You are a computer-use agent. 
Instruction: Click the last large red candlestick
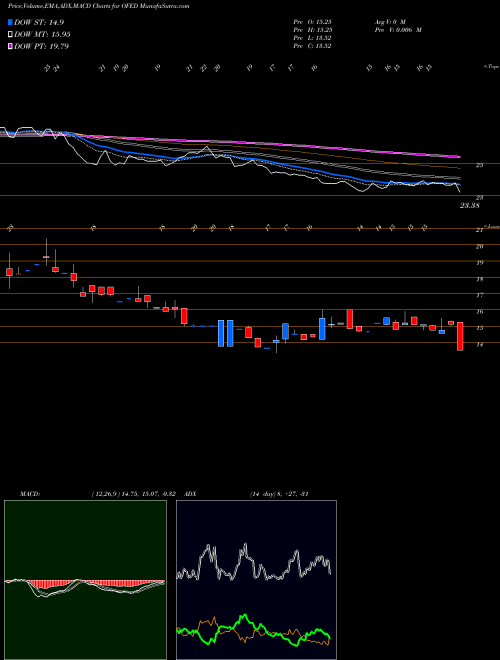tap(460, 336)
